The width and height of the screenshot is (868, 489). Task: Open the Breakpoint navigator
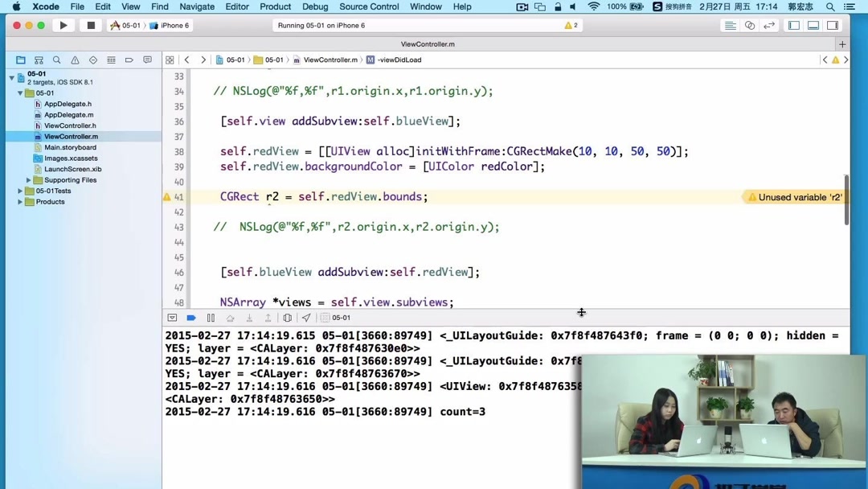tap(129, 60)
